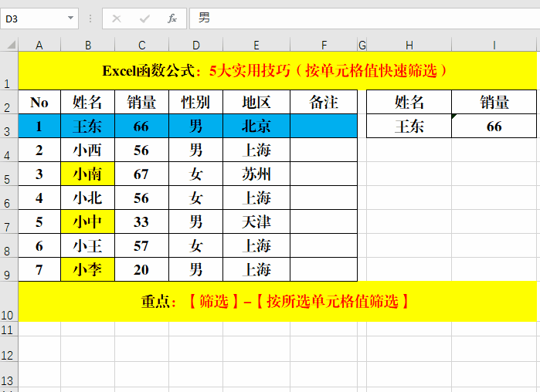Screen dimensions: 540x392
Task: Click the No header cell
Action: [x=39, y=102]
